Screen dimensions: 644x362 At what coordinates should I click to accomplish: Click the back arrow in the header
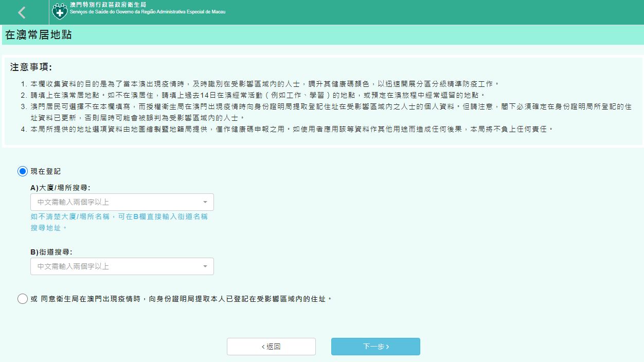[22, 12]
